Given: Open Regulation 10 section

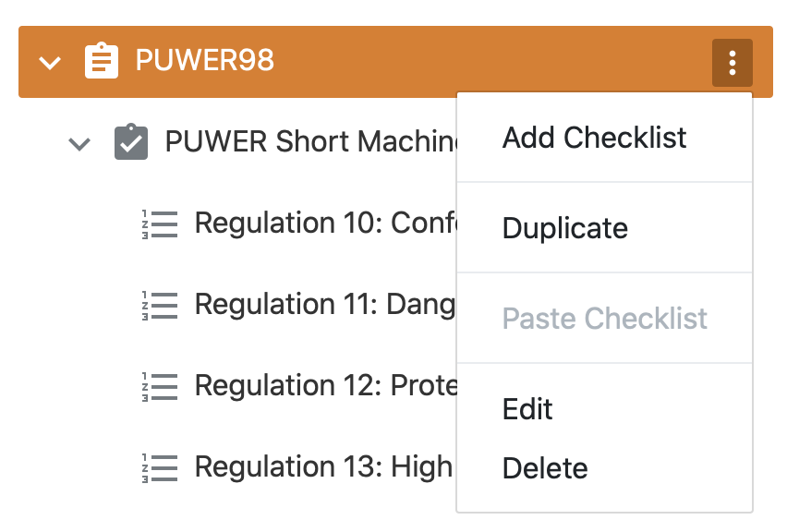Looking at the screenshot, I should click(325, 224).
